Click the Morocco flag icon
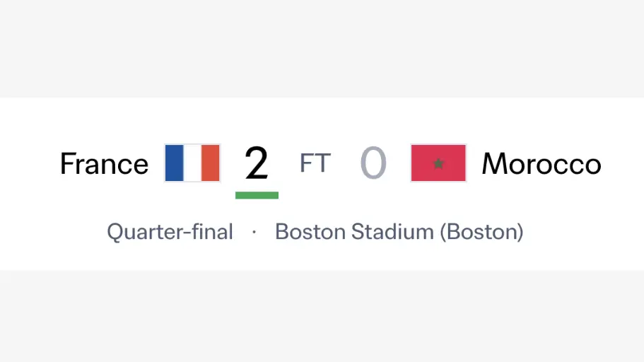The width and height of the screenshot is (644, 362). point(438,163)
